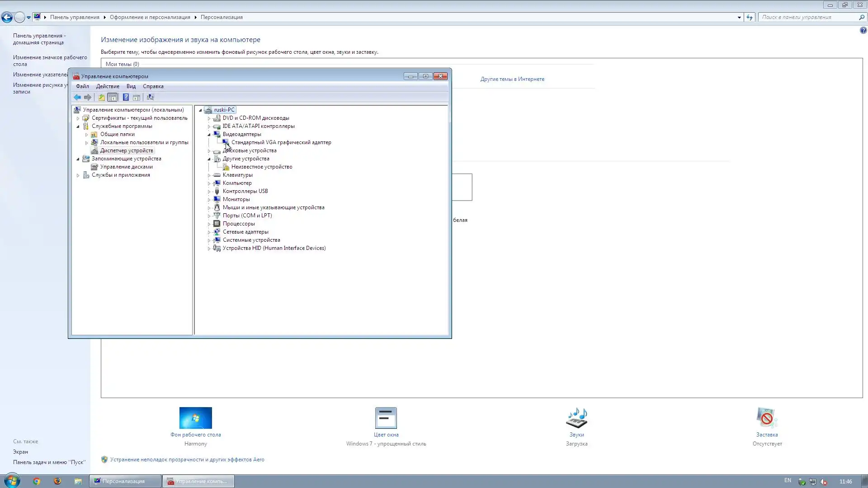Select Неизвестное устройство with warning icon
The height and width of the screenshot is (488, 868).
coord(261,167)
